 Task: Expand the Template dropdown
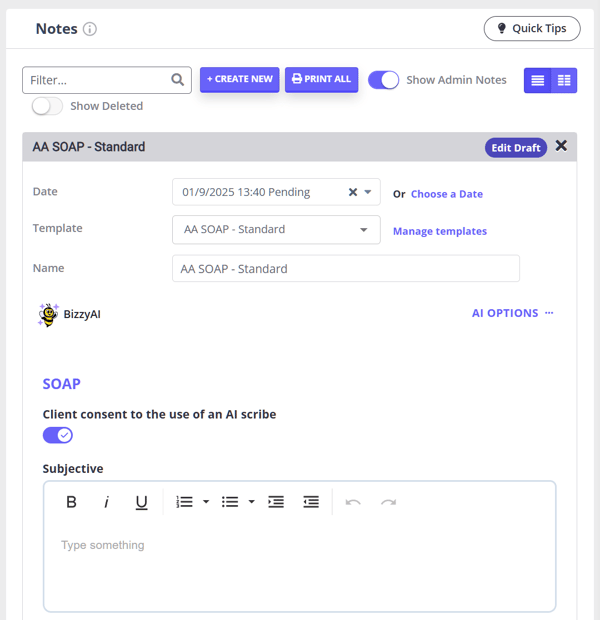362,230
